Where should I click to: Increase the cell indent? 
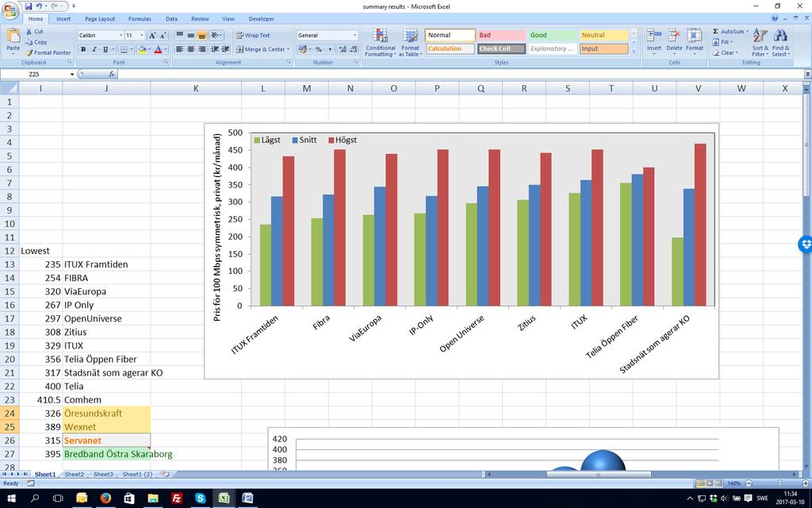click(226, 49)
